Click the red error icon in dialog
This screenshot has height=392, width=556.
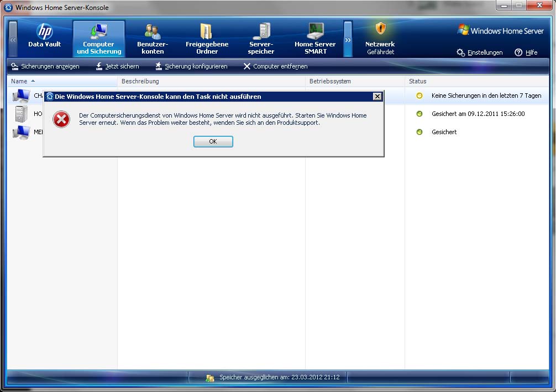click(x=61, y=119)
